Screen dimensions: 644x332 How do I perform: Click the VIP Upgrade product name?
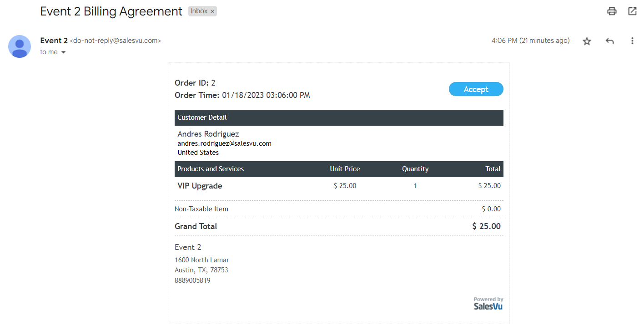pyautogui.click(x=200, y=186)
